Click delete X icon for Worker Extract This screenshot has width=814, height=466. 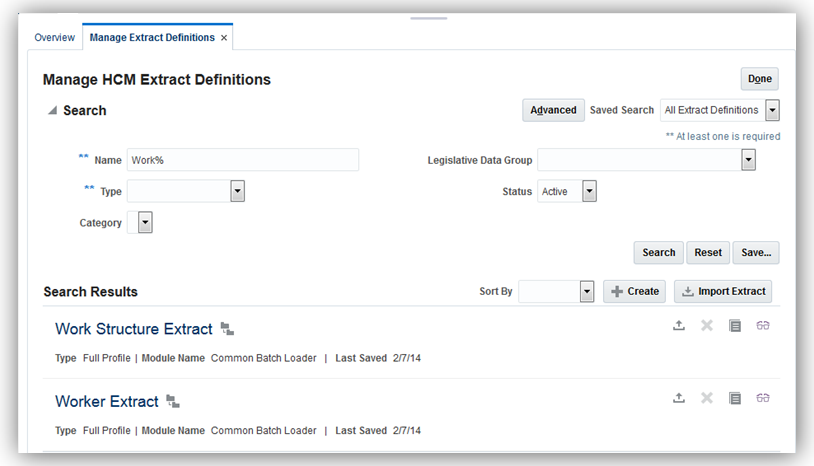(707, 398)
